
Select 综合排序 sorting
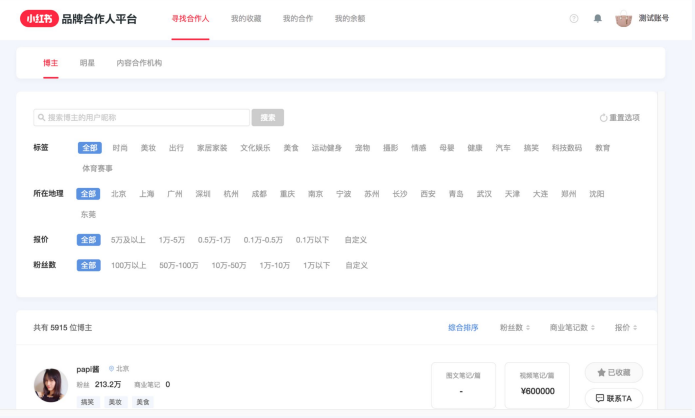coord(463,328)
